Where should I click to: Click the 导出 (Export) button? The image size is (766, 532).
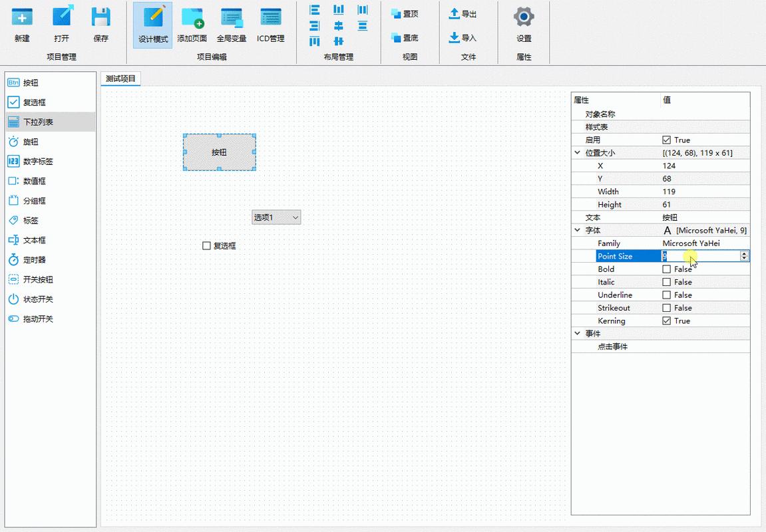463,14
